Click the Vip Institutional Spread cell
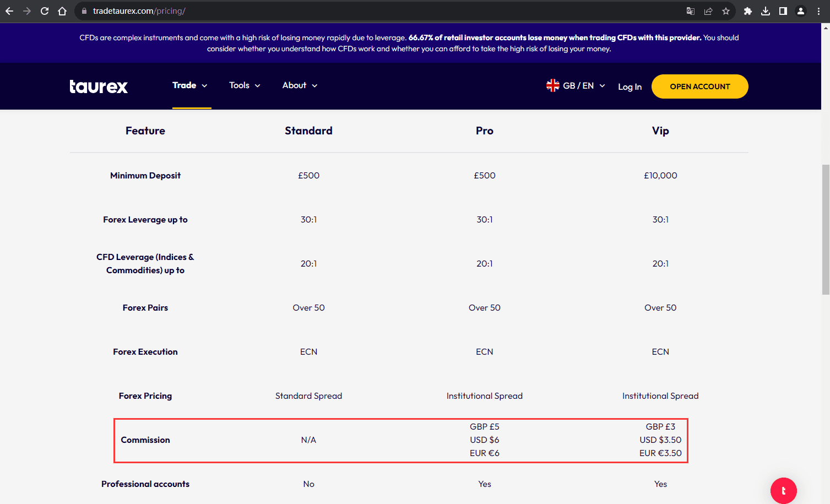The image size is (830, 504). click(x=660, y=395)
